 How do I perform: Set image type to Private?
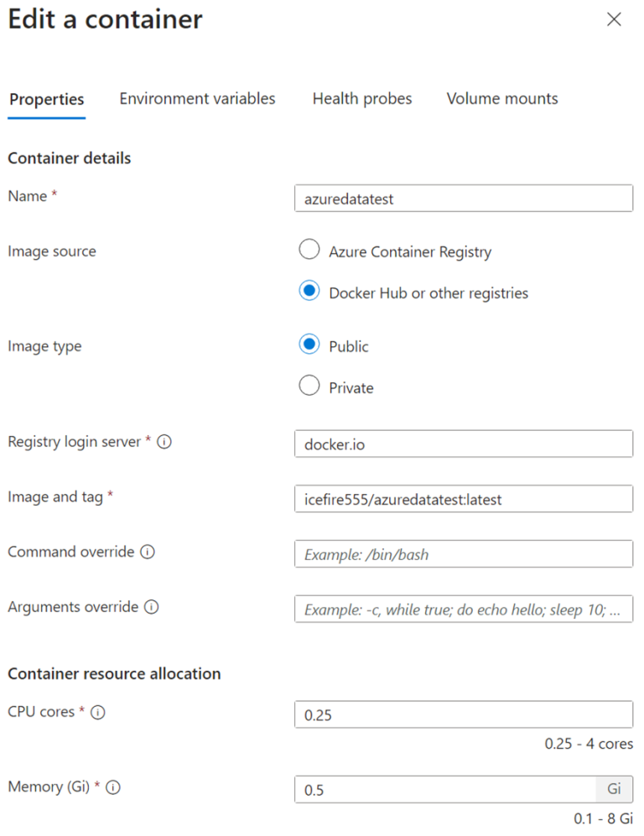[309, 387]
